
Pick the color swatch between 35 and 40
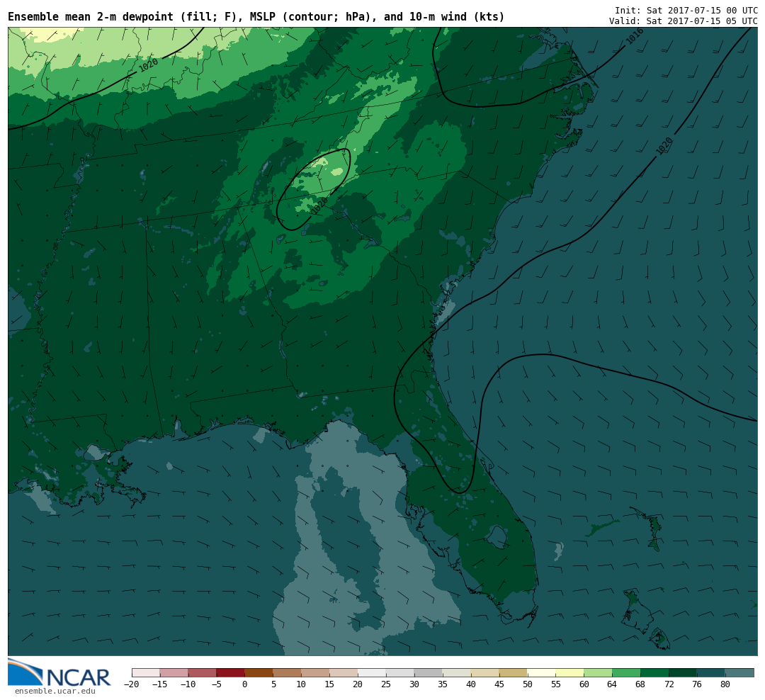[x=457, y=672]
